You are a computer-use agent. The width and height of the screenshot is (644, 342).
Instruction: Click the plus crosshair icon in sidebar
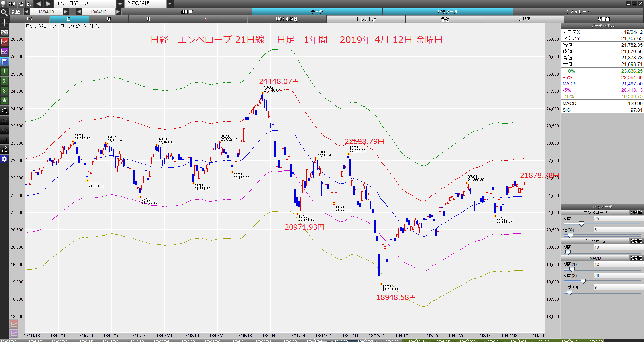click(x=4, y=23)
